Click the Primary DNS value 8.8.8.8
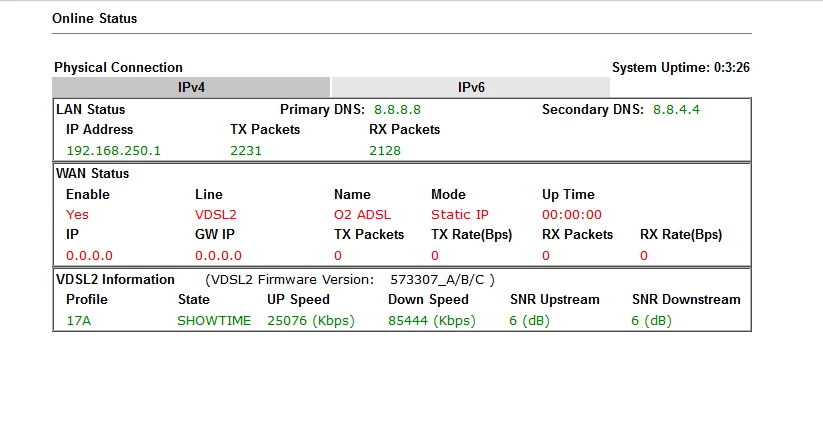The height and width of the screenshot is (431, 823). (397, 109)
